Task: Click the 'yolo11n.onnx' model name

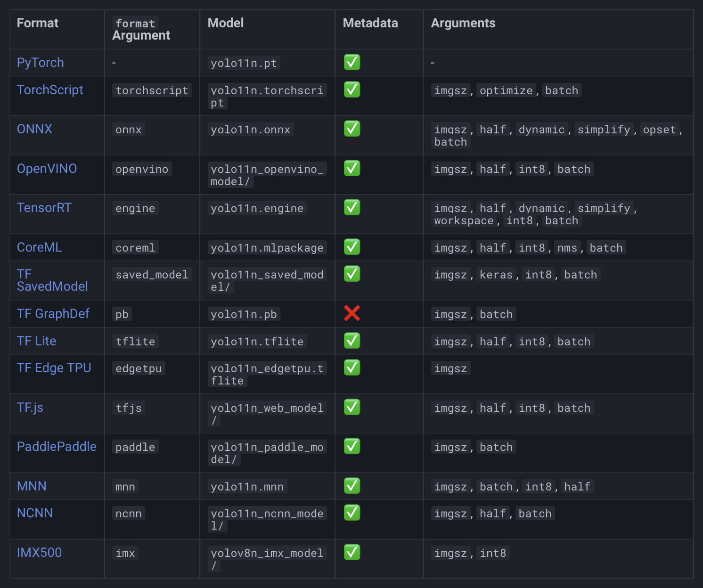Action: (250, 130)
